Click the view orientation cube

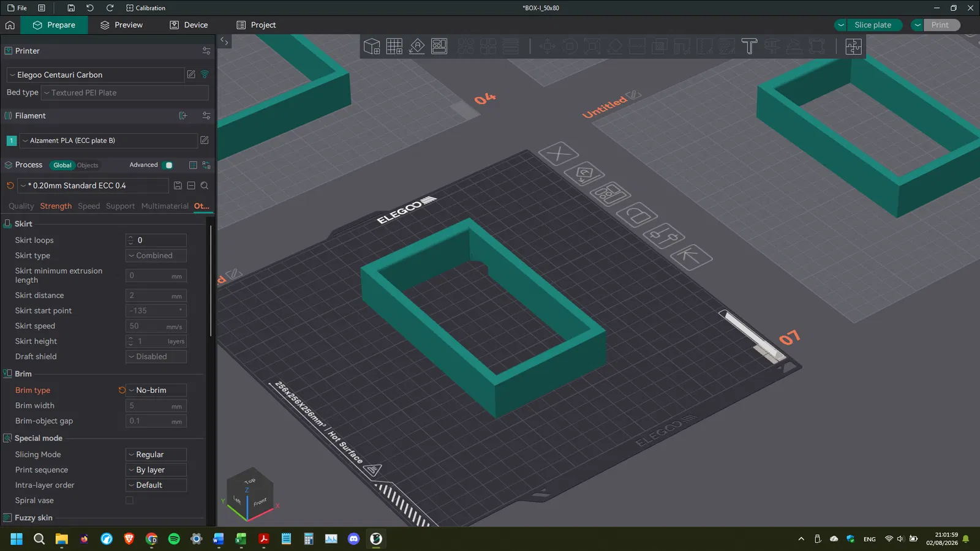click(251, 493)
